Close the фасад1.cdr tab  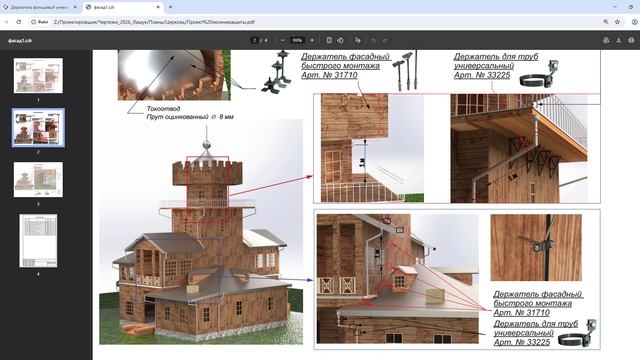pyautogui.click(x=158, y=7)
